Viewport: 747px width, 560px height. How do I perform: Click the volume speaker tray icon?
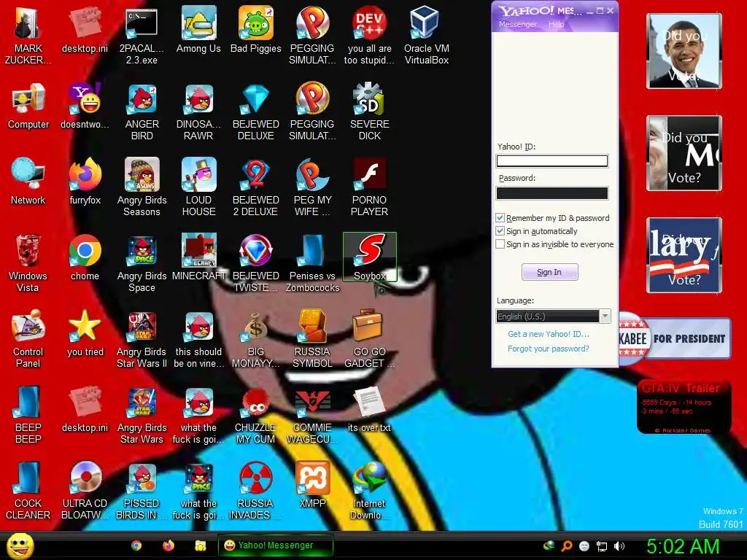pyautogui.click(x=619, y=546)
